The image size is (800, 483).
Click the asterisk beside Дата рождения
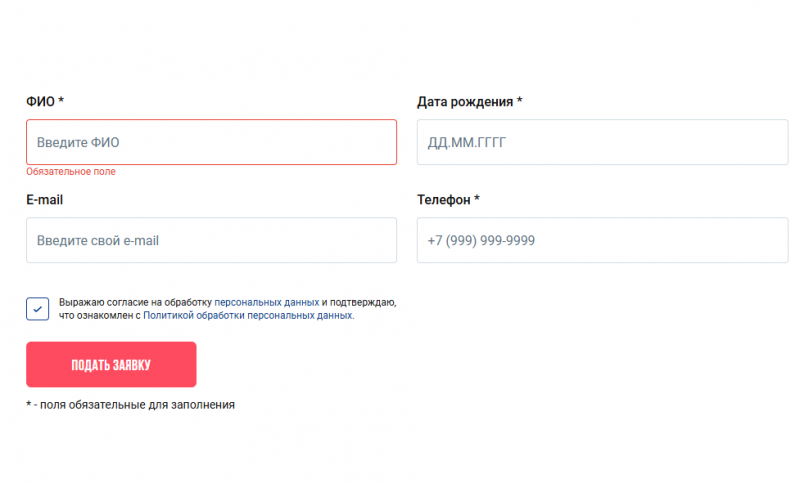click(520, 101)
